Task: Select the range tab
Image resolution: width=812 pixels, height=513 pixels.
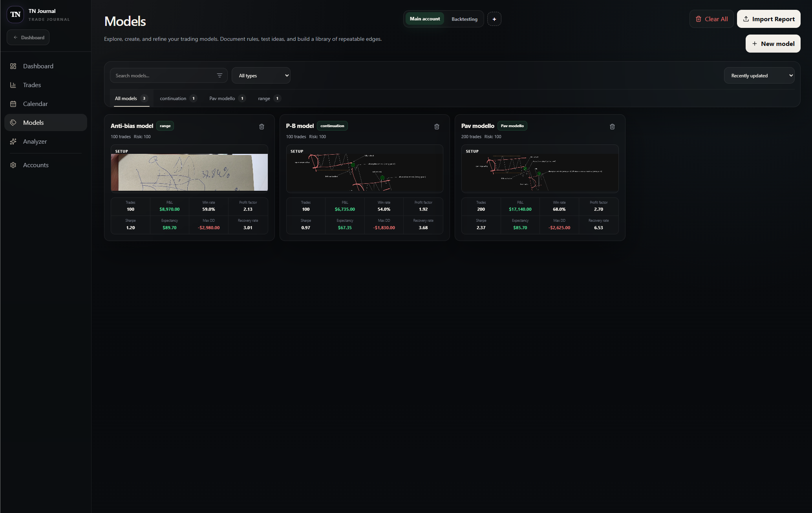Action: [x=269, y=99]
